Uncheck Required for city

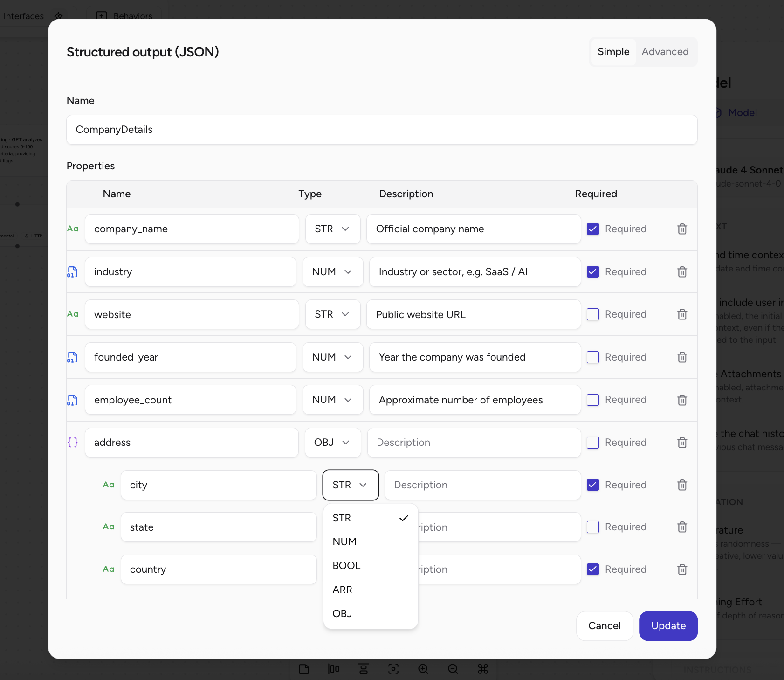point(593,485)
